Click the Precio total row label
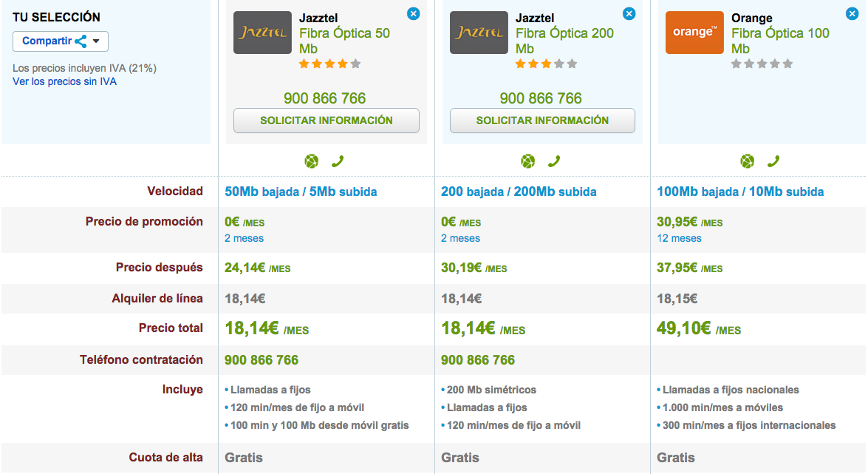Viewport: 868px width, 474px height. tap(171, 328)
